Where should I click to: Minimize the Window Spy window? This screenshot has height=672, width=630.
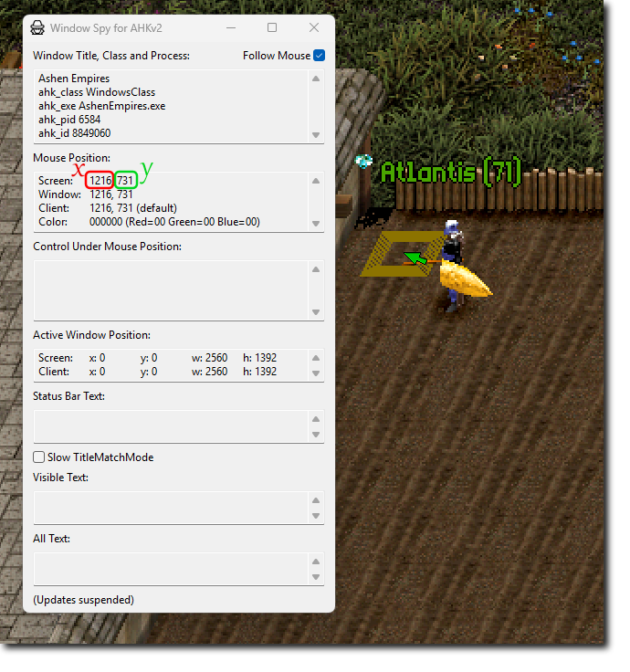231,28
